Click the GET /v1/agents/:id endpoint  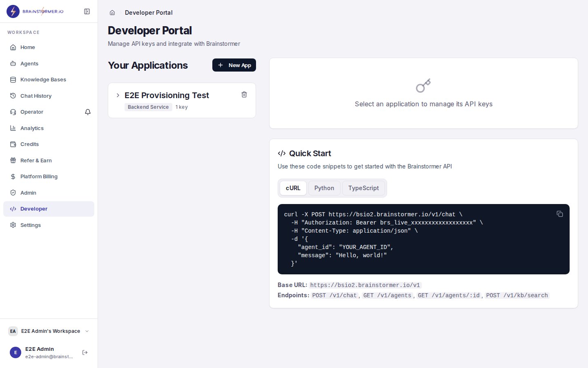[x=449, y=295]
